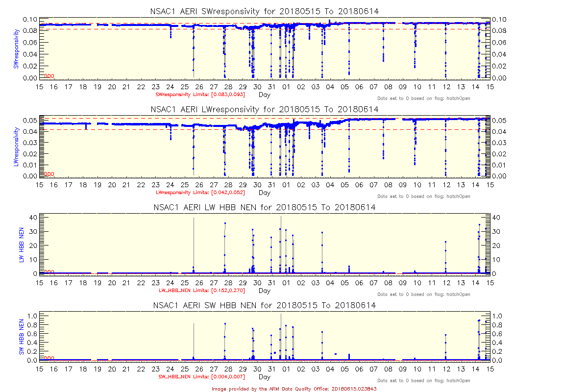
Task: Click the Day label under the LW HBB NEN plot
Action: pos(264,291)
